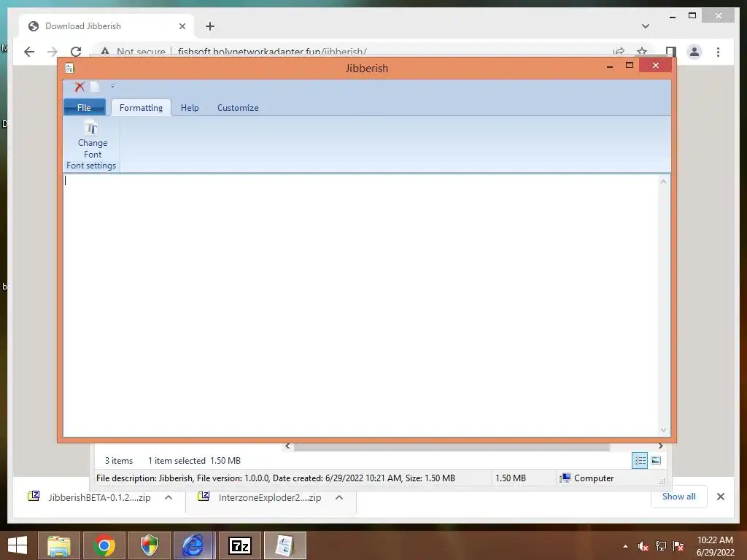Click the Jibberish taskbar icon
Image resolution: width=747 pixels, height=560 pixels.
pyautogui.click(x=285, y=545)
